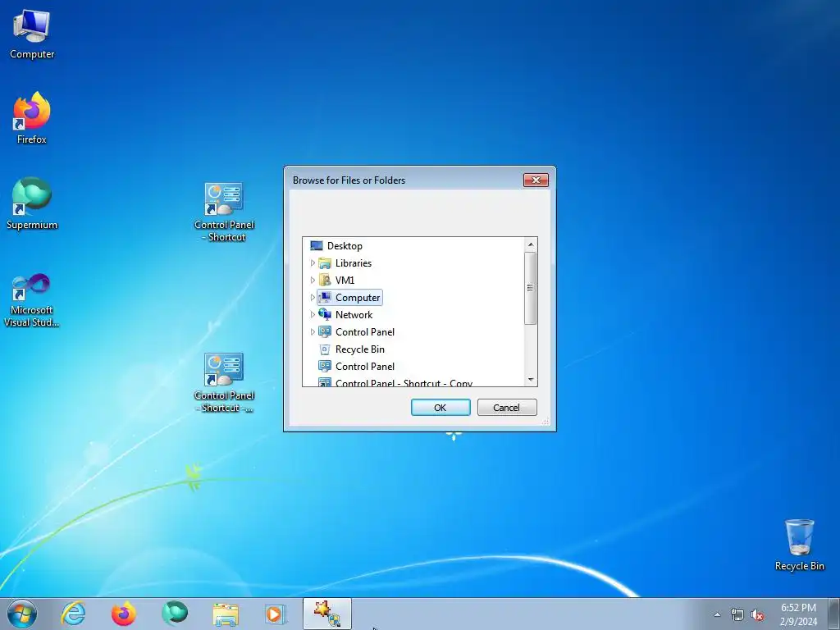Click the dialog resize grip corner
Viewport: 840px width, 630px height.
546,422
